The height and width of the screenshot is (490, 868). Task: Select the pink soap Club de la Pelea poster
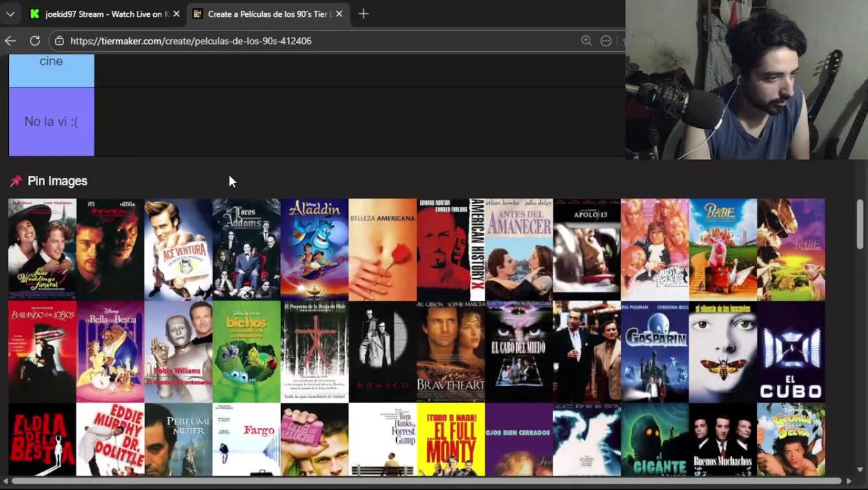(x=315, y=440)
